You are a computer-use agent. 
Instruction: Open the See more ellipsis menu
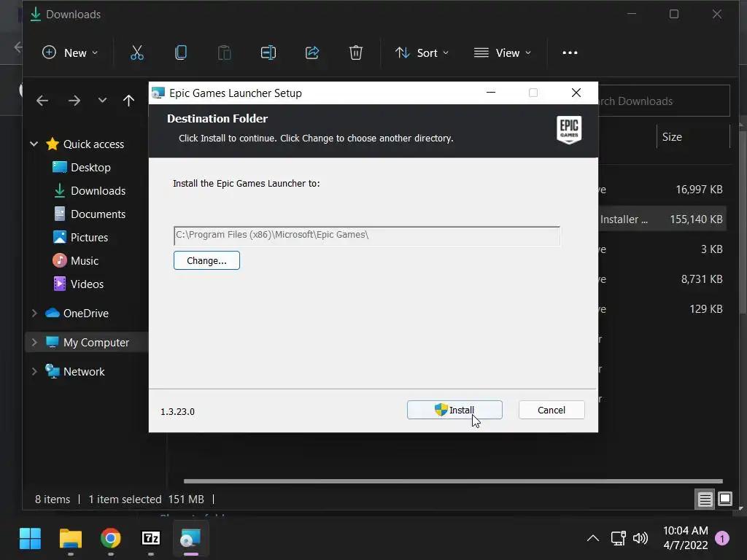(x=570, y=52)
